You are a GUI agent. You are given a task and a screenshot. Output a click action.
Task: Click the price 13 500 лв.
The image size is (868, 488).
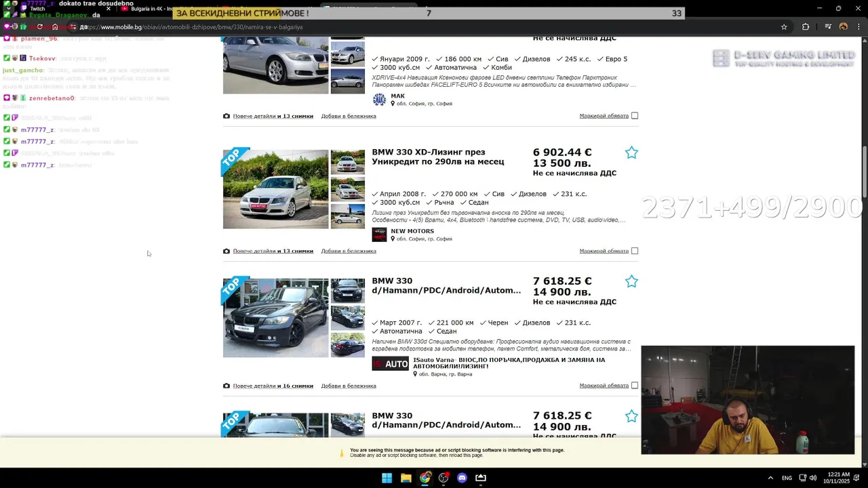click(561, 163)
